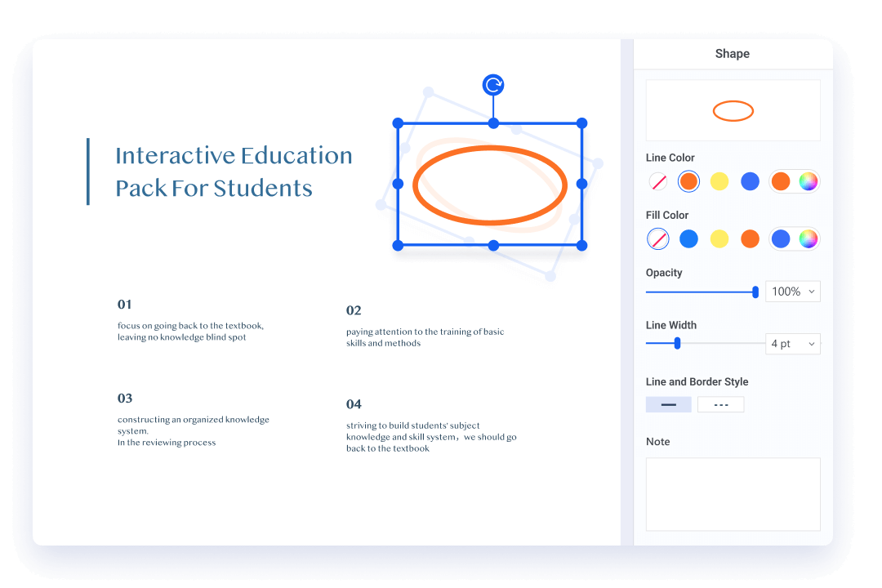
Task: Click the top-right selection handle
Action: [x=582, y=123]
